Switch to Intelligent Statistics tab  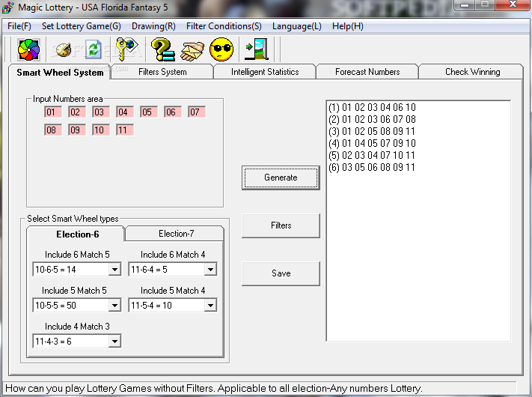coord(265,72)
